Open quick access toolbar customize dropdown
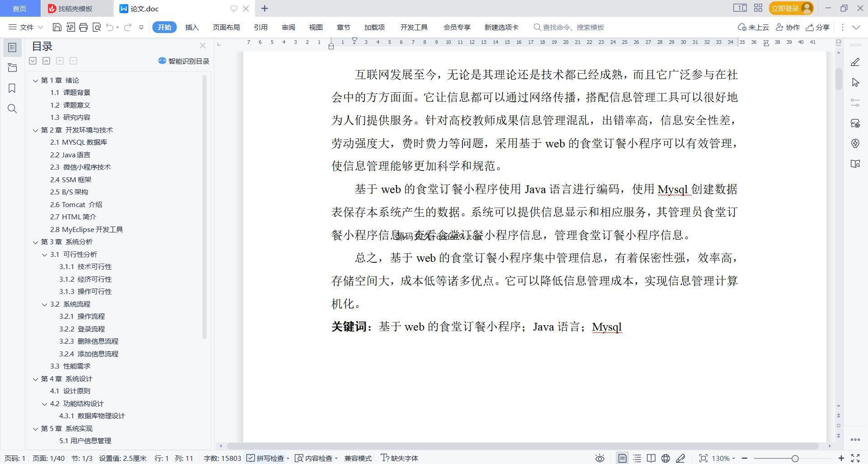Screen dimensions: 868x464 point(141,27)
